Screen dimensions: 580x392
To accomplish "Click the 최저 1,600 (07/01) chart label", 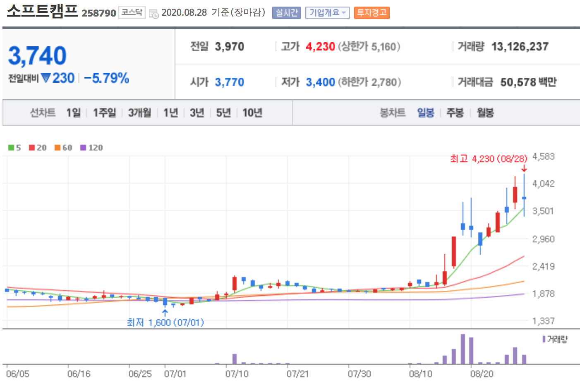I will click(x=165, y=323).
